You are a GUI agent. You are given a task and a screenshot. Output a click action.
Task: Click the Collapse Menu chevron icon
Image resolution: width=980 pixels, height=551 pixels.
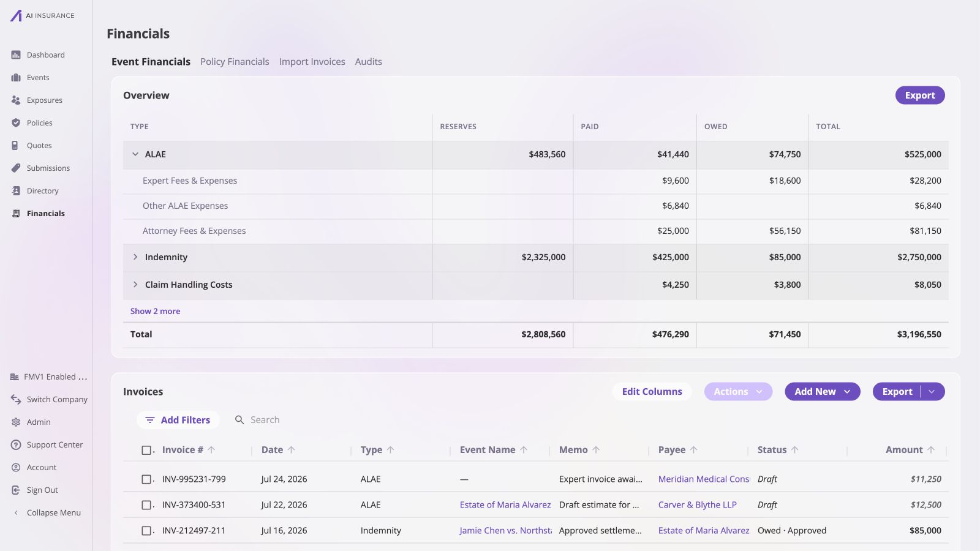[x=16, y=513]
